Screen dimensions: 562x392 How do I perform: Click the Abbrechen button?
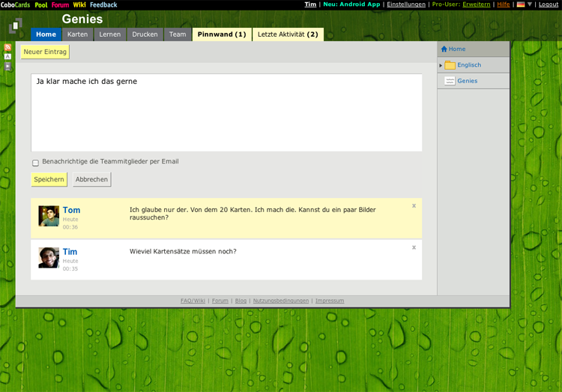(x=91, y=180)
